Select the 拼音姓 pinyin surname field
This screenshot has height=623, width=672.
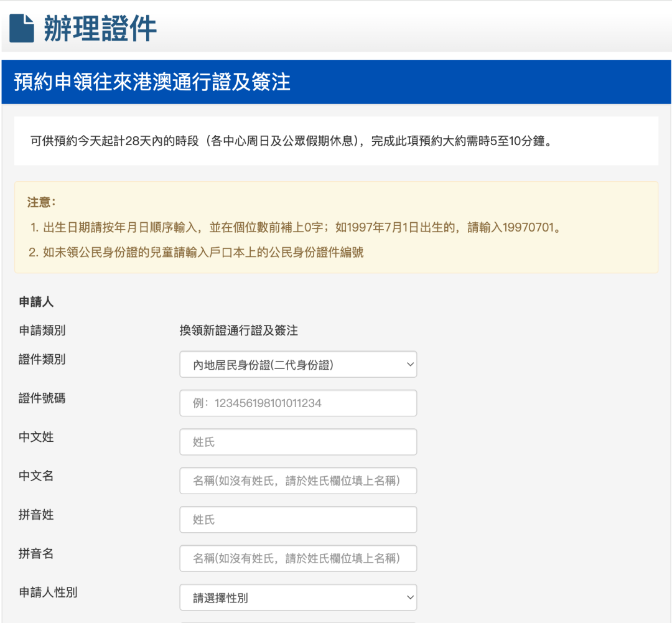(297, 519)
